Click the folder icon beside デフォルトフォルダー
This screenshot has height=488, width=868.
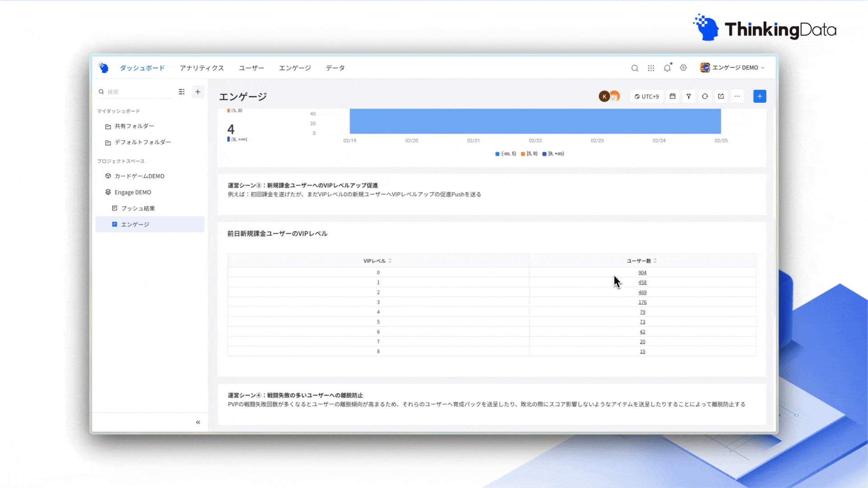[x=108, y=143]
